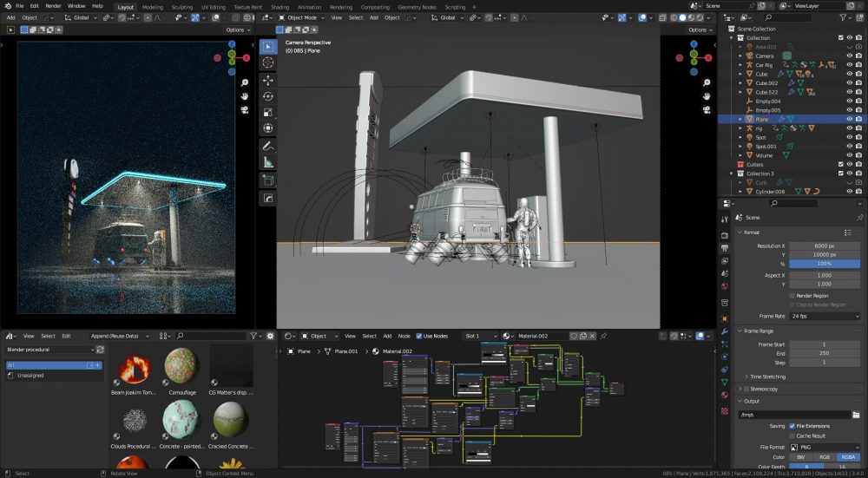
Task: Toggle the Use Nodes checkbox
Action: (419, 336)
